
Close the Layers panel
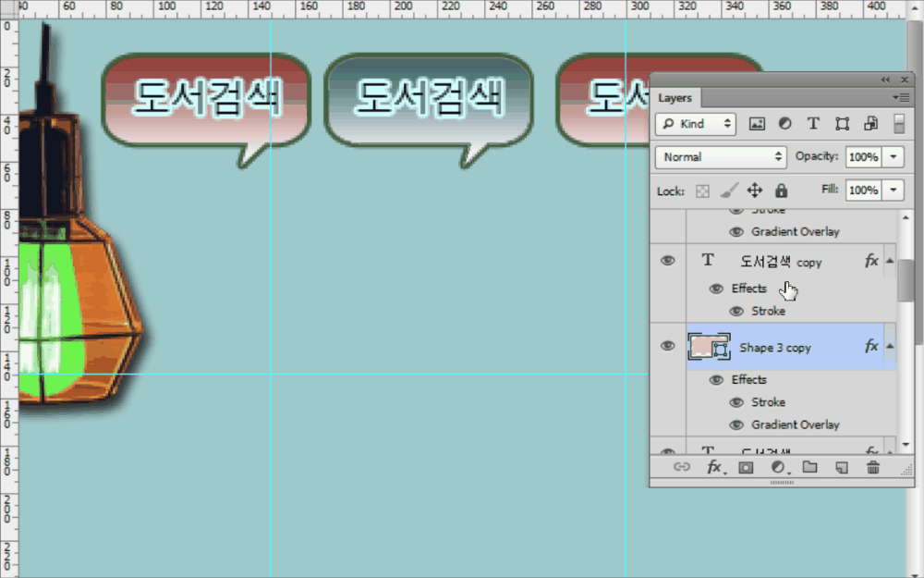point(905,80)
